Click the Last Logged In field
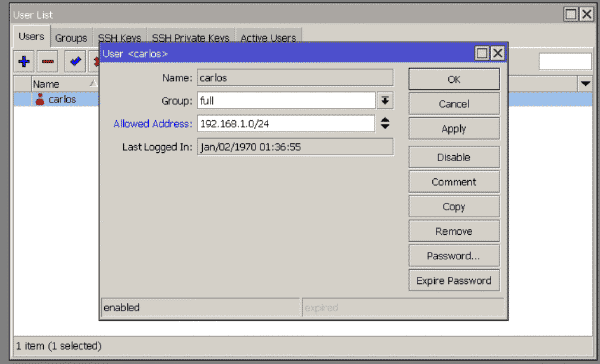This screenshot has height=364, width=600. pos(295,147)
